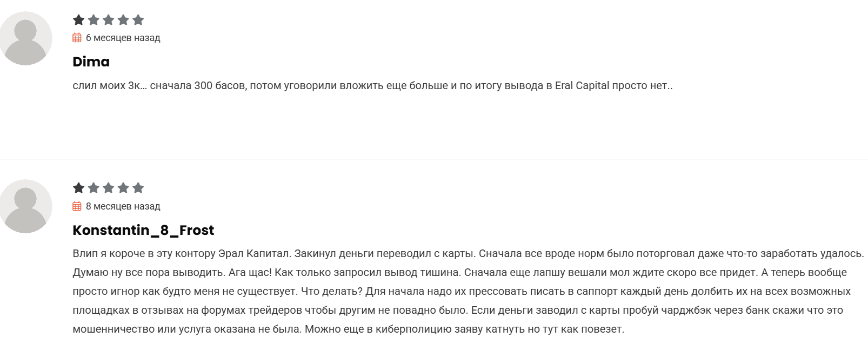Open Konstantin_8_Frost's profile avatar
This screenshot has height=344, width=868.
[25, 206]
